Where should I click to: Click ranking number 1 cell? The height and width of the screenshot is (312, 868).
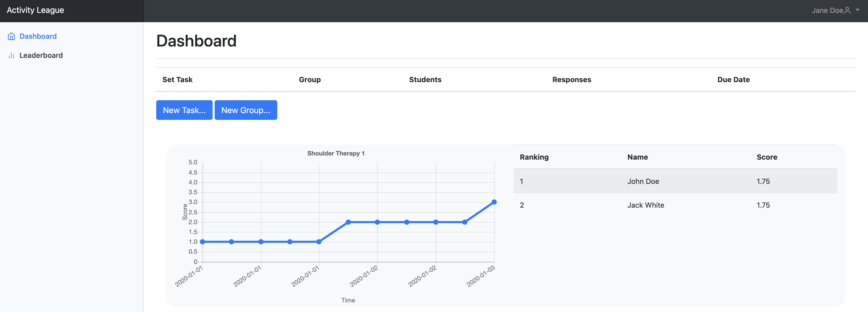(x=521, y=181)
